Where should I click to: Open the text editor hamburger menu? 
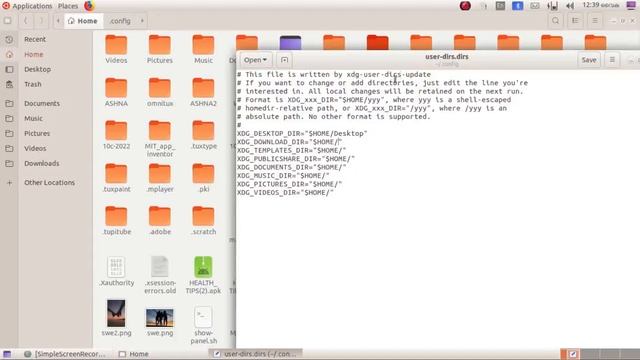612,60
